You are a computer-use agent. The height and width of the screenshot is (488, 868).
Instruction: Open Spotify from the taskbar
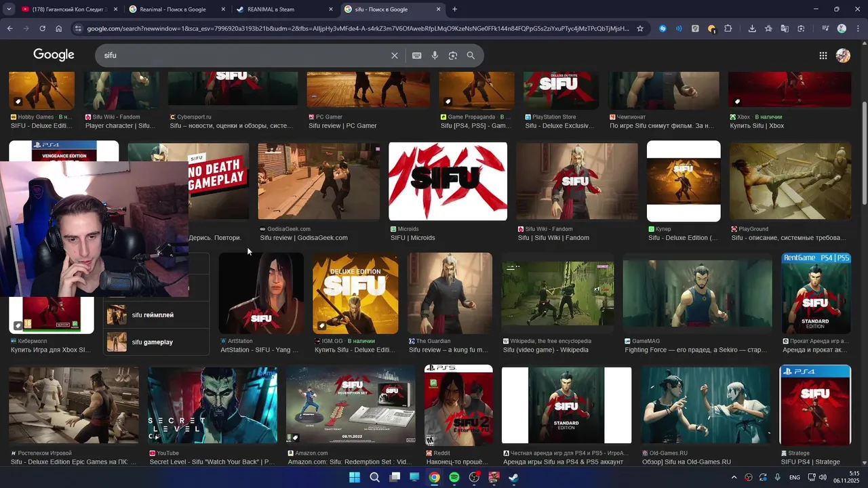coord(454,477)
